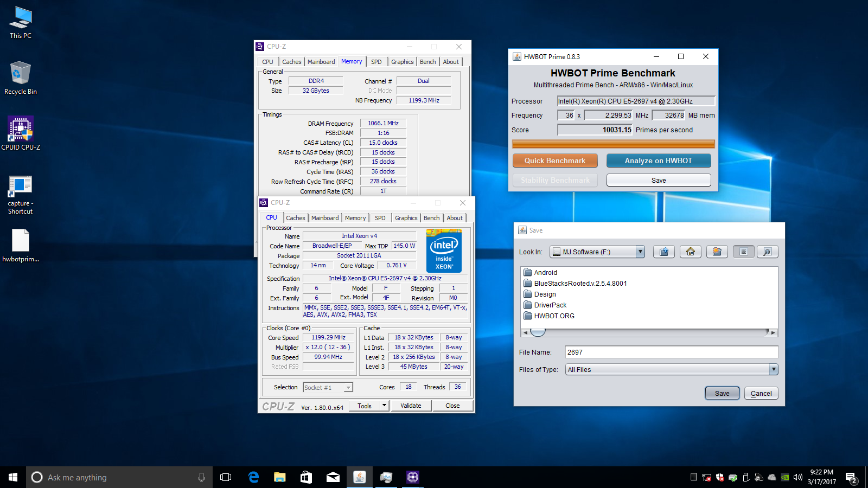Click the Cortana Ask me anything search box

[119, 477]
